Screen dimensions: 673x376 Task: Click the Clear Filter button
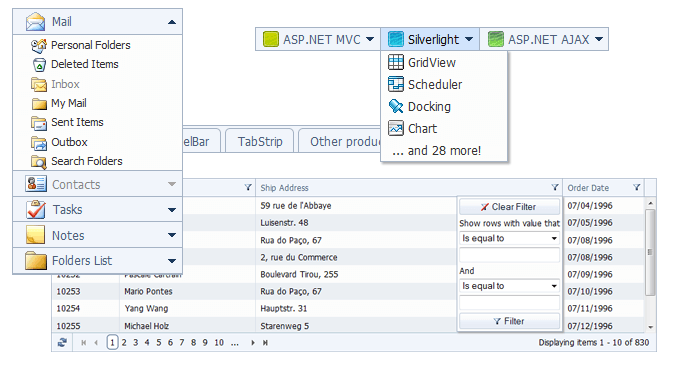click(x=509, y=207)
